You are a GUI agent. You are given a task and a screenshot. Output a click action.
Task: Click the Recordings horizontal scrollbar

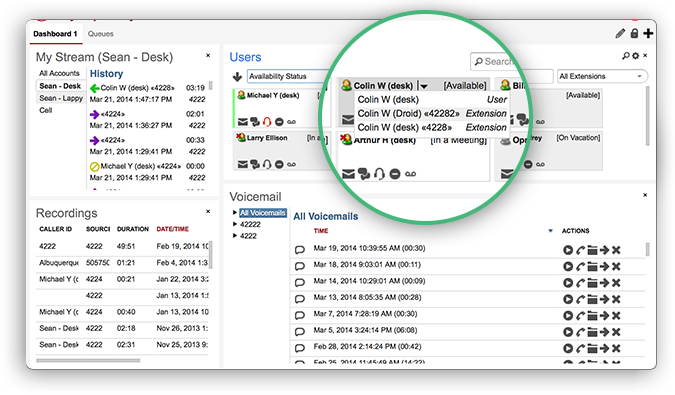pyautogui.click(x=88, y=361)
